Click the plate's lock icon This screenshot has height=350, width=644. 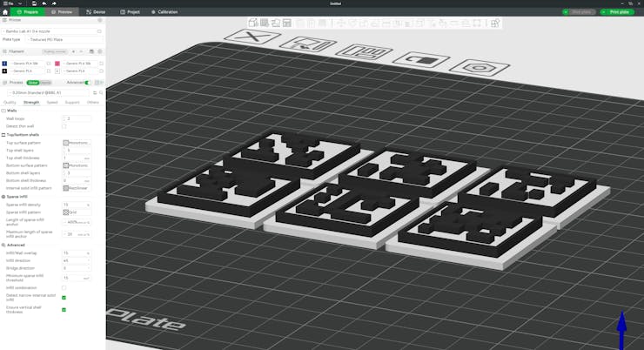pos(421,60)
